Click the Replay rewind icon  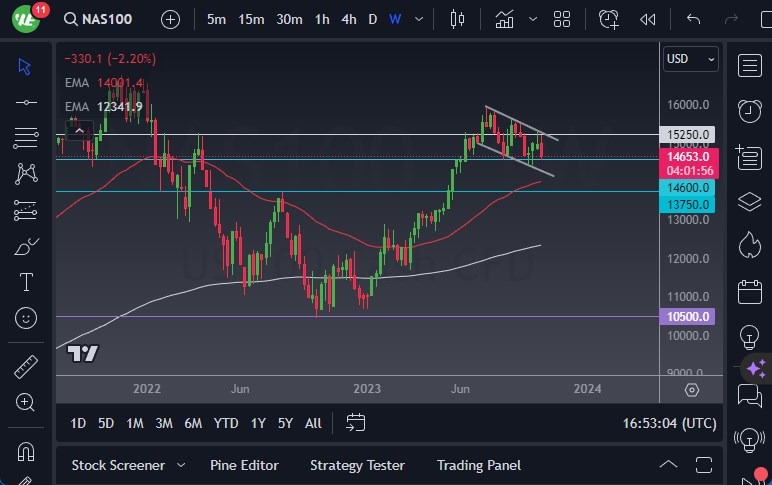pyautogui.click(x=648, y=19)
